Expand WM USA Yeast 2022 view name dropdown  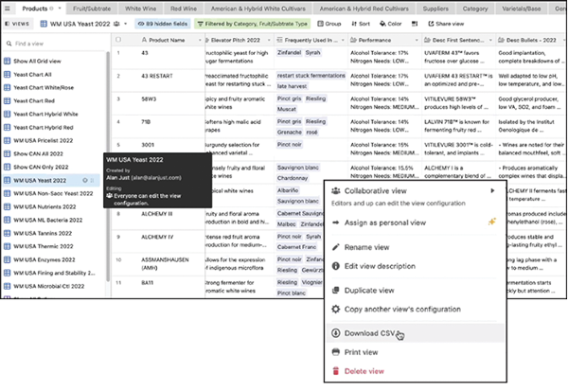pos(125,24)
